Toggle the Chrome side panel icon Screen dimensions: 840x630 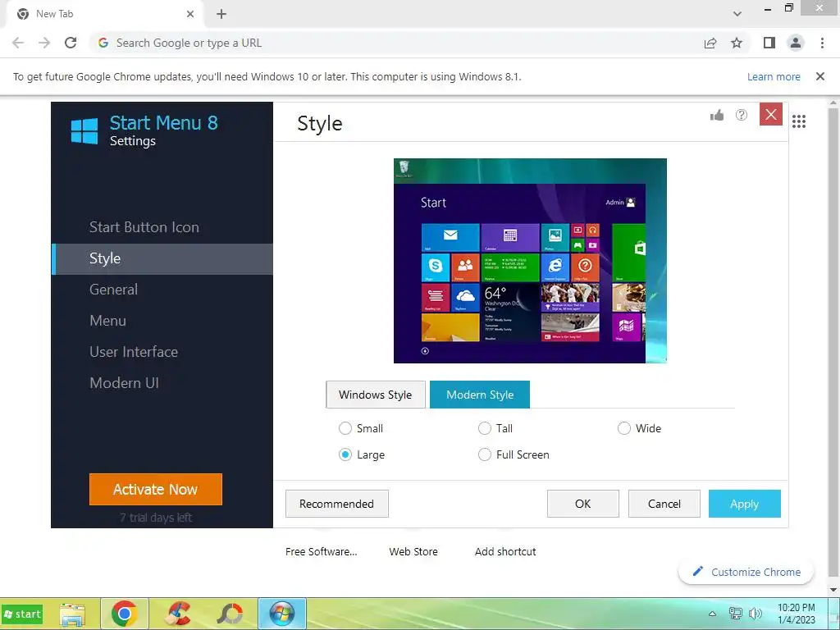pyautogui.click(x=769, y=43)
